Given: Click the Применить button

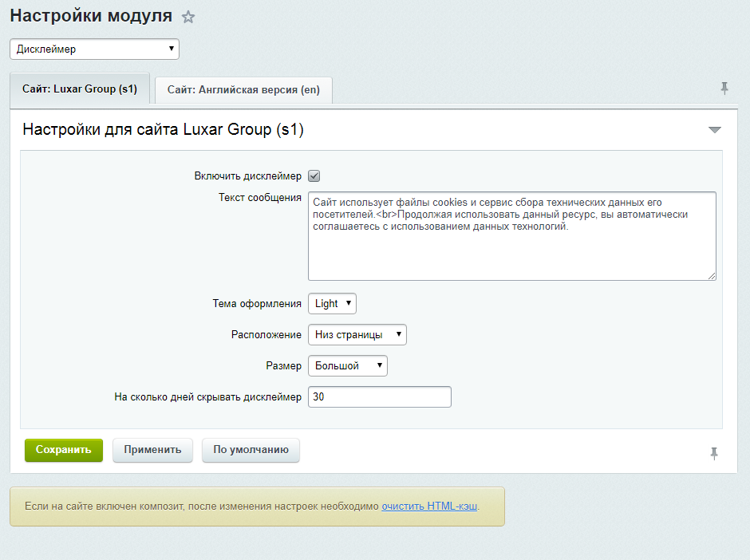Looking at the screenshot, I should click(x=152, y=450).
